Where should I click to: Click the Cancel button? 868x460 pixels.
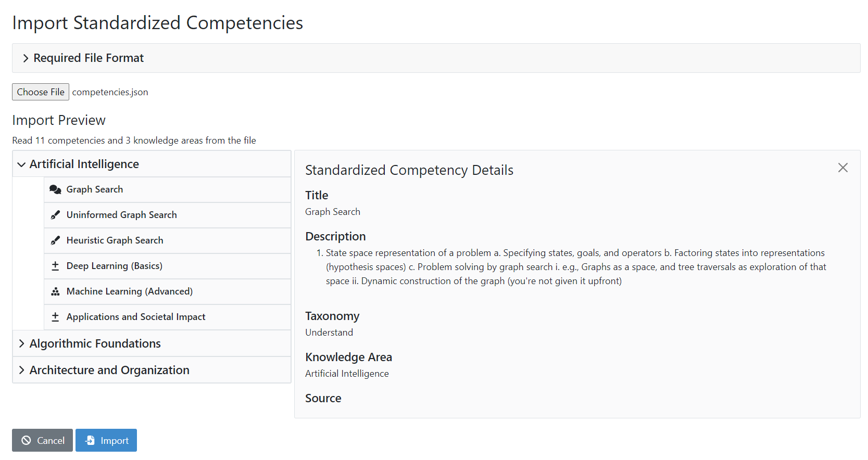(x=42, y=440)
